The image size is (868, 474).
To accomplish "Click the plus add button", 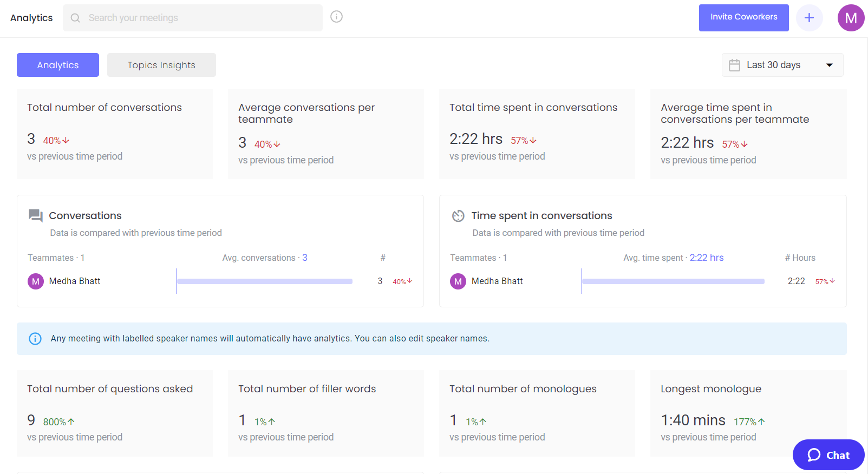I will (809, 18).
